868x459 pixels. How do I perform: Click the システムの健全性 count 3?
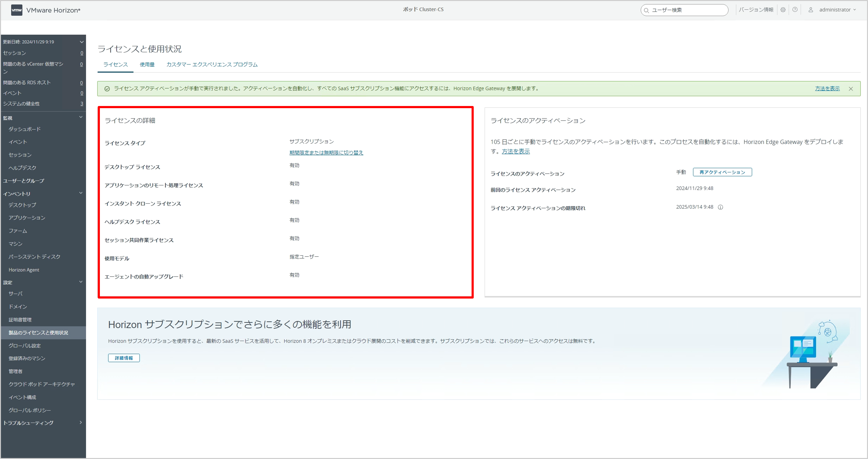(x=82, y=104)
